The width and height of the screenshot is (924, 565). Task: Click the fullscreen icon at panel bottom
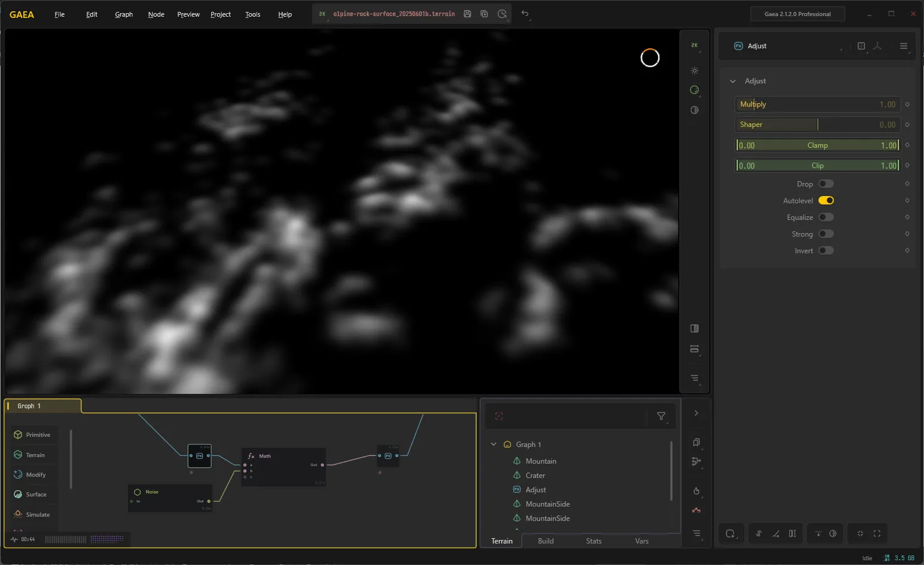[877, 533]
